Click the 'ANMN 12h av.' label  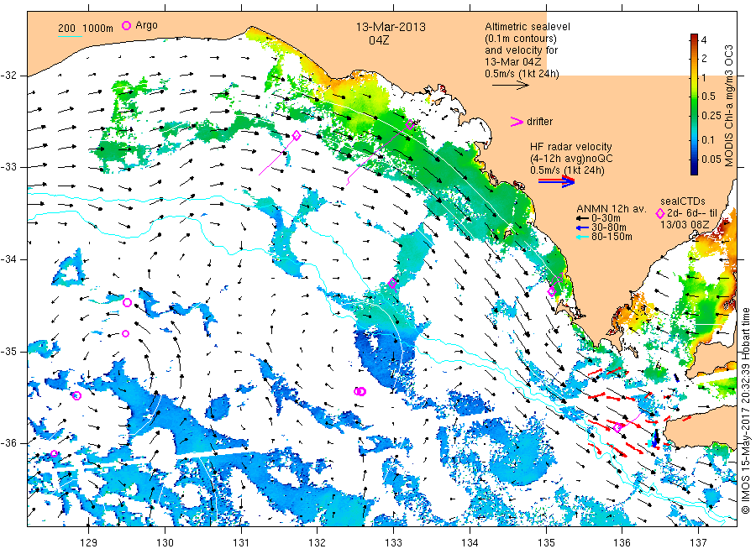point(611,209)
